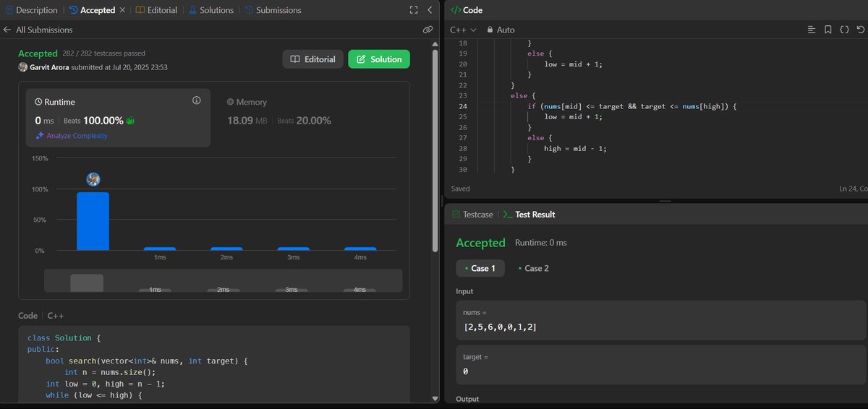This screenshot has height=409, width=868.
Task: Go back to All Submissions
Action: point(38,30)
